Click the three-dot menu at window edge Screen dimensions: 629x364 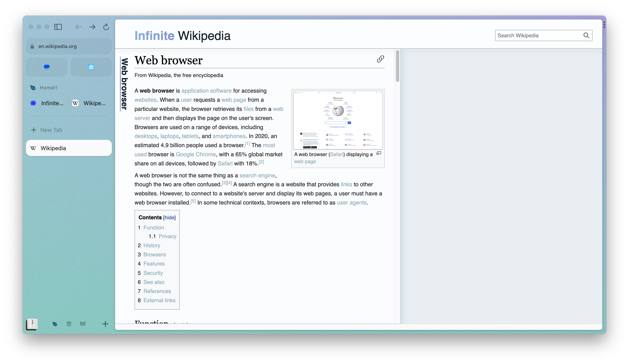pyautogui.click(x=604, y=25)
